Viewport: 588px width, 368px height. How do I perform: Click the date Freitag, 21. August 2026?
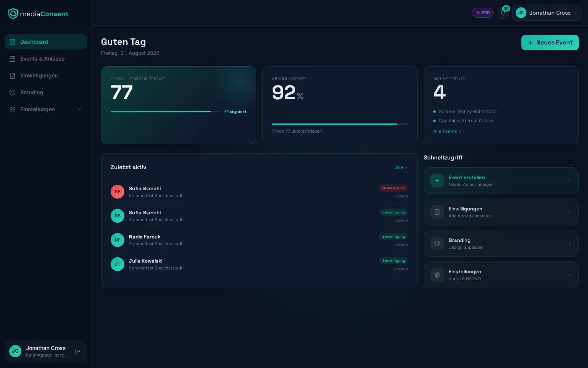130,53
